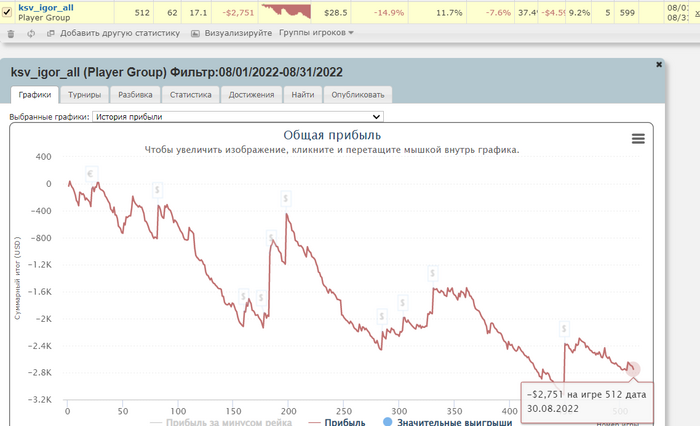This screenshot has width=700, height=426.
Task: Toggle Прибыль за минусом рейка legend
Action: click(221, 422)
